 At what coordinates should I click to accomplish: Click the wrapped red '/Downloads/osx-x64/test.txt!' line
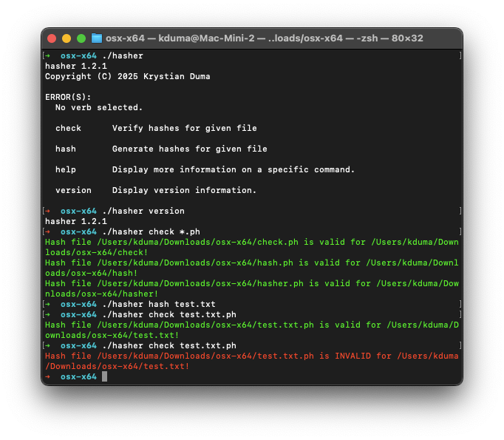coord(118,366)
